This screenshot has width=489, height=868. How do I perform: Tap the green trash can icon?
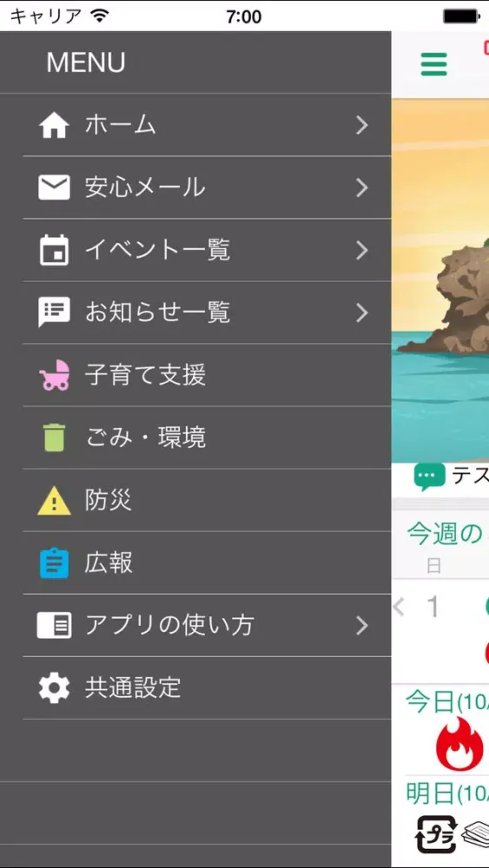point(54,437)
